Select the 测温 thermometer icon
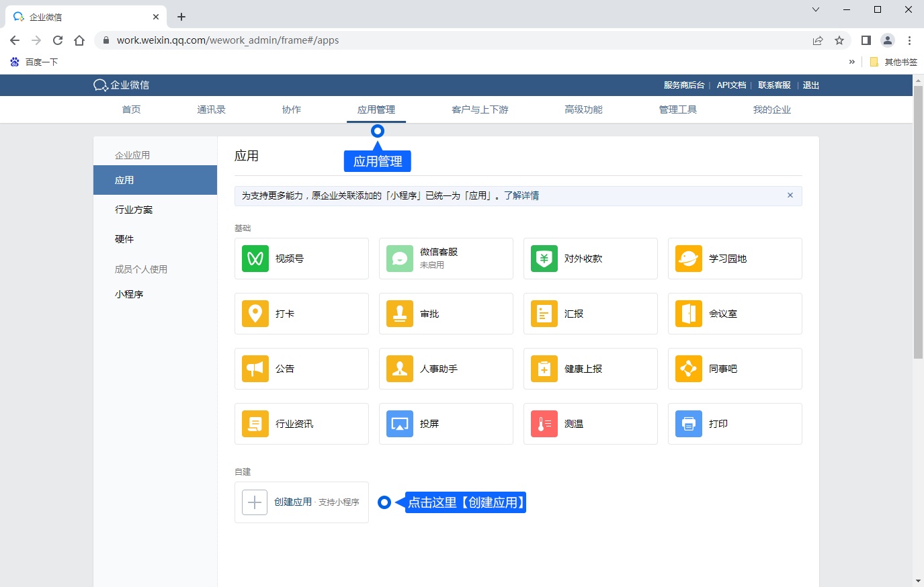The height and width of the screenshot is (587, 924). [x=544, y=424]
